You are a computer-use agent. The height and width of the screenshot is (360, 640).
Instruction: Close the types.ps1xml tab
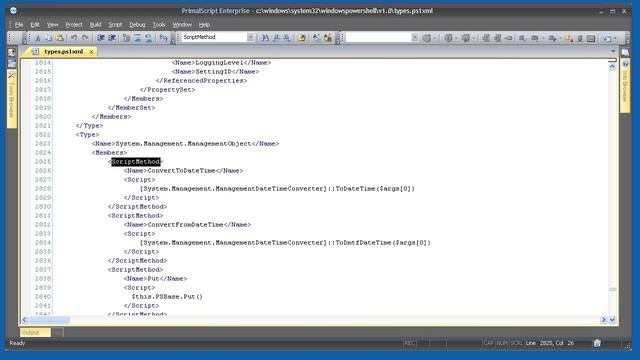(x=91, y=51)
